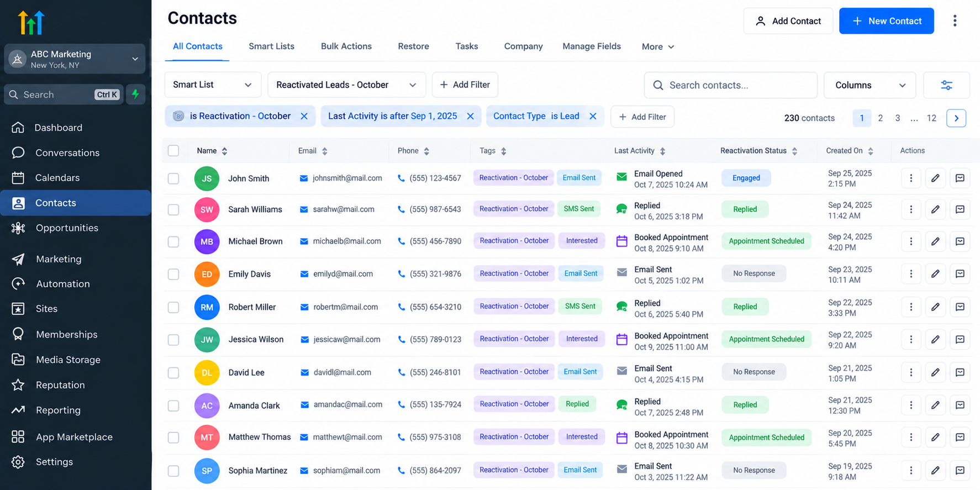Remove the Reactivation - October filter chip
Image resolution: width=980 pixels, height=490 pixels.
pos(304,116)
